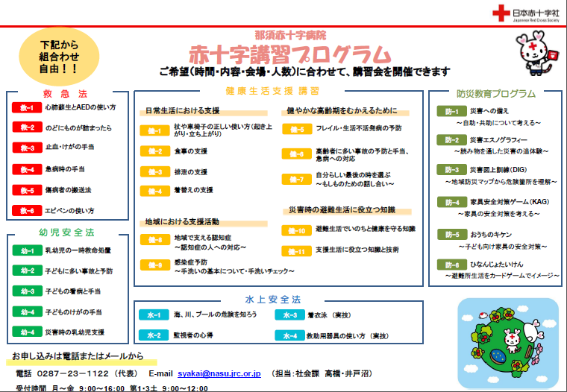Click the Japanese Red Cross Society logo
Viewport: 567px width, 392px height.
tap(526, 13)
